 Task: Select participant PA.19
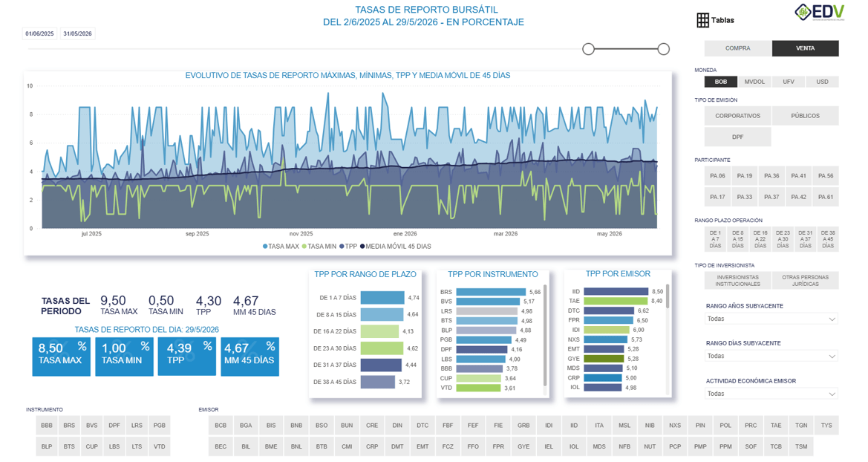click(745, 175)
